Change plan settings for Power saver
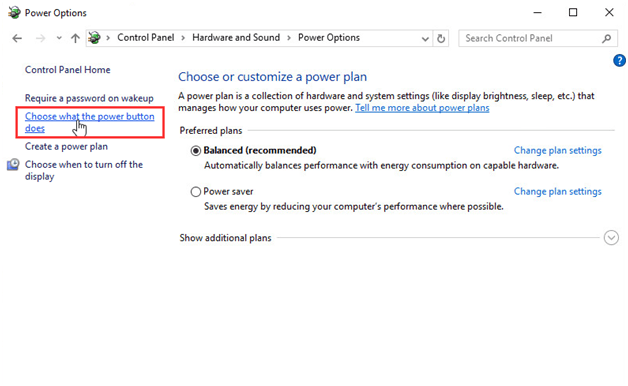Viewport: 628px width, 386px height. (558, 191)
